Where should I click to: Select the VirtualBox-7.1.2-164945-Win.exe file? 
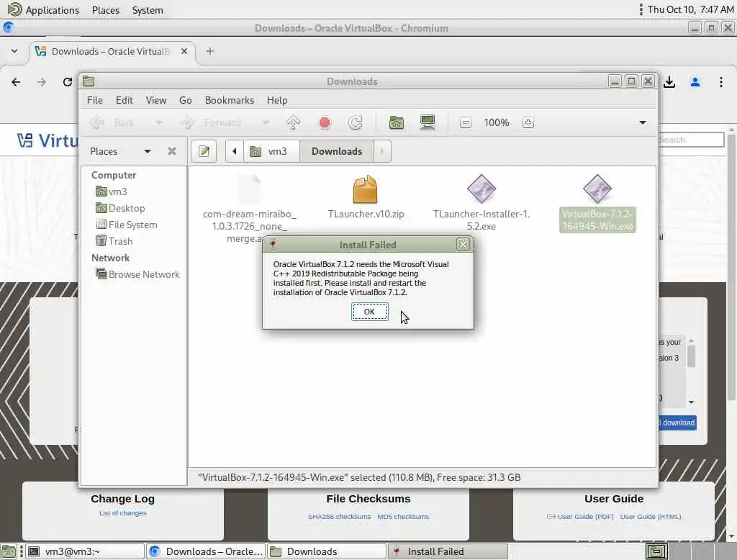coord(597,202)
